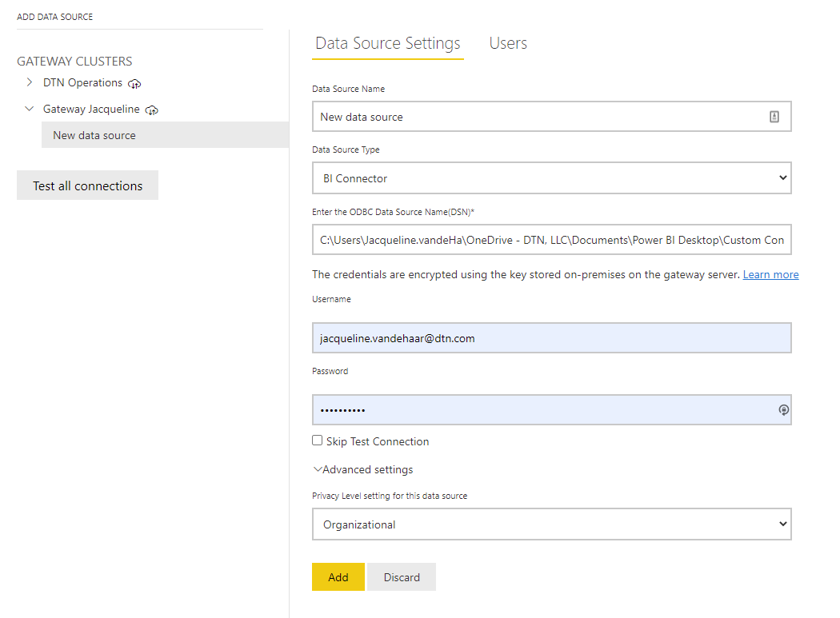
Task: Open the Data Source Type dropdown
Action: pyautogui.click(x=551, y=178)
